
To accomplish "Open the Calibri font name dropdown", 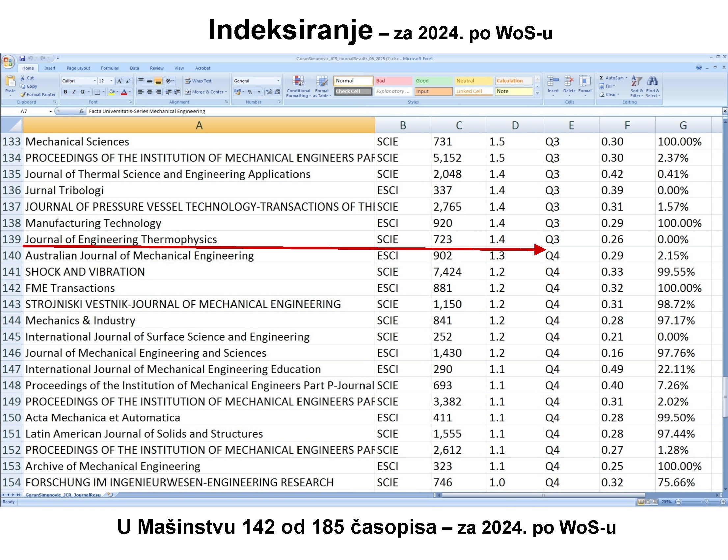I will coord(94,81).
